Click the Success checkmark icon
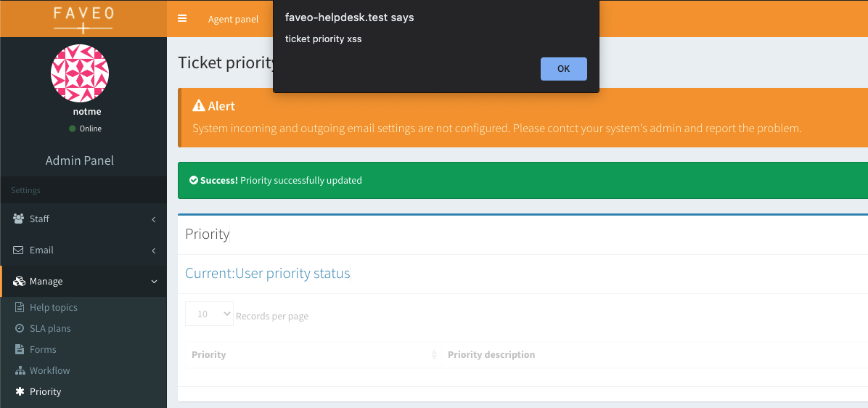 [x=193, y=180]
